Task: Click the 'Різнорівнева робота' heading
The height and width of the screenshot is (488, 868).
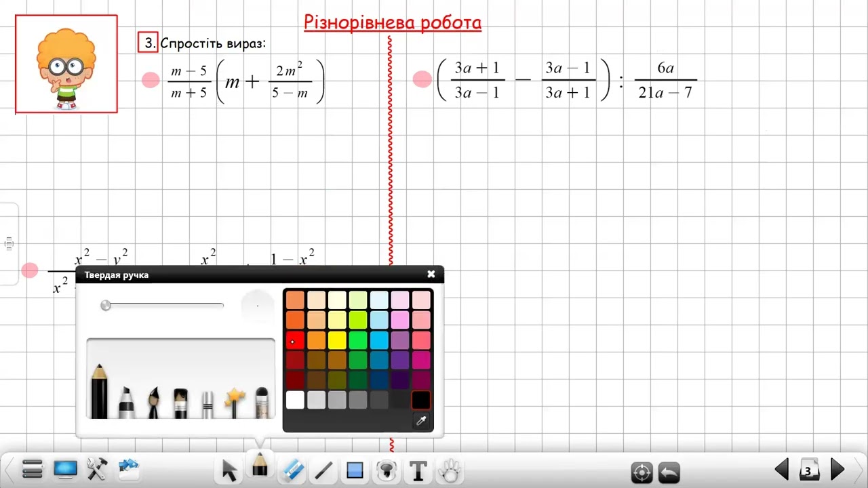Action: [393, 22]
